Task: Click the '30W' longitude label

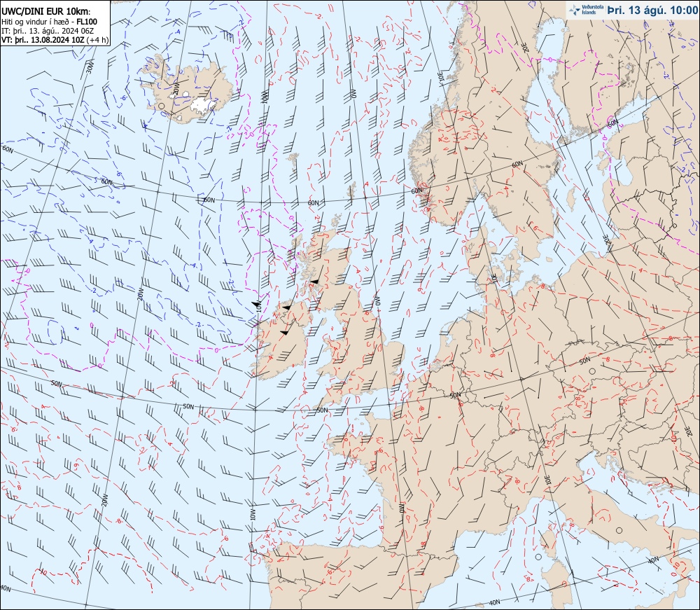Action: pos(90,69)
